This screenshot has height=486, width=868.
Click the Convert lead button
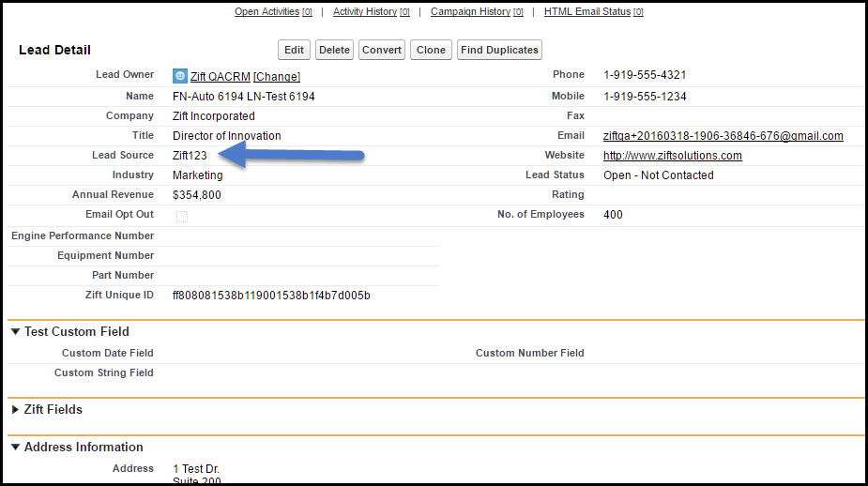click(381, 50)
